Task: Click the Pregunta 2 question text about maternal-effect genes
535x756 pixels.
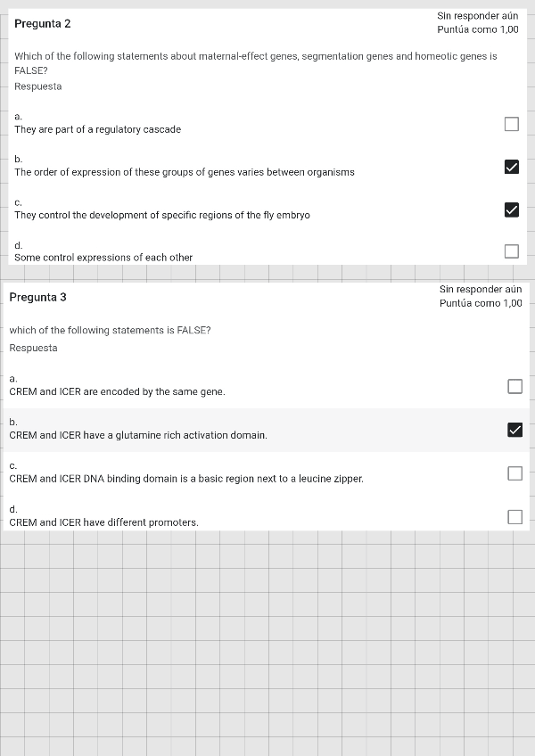Action: [255, 56]
